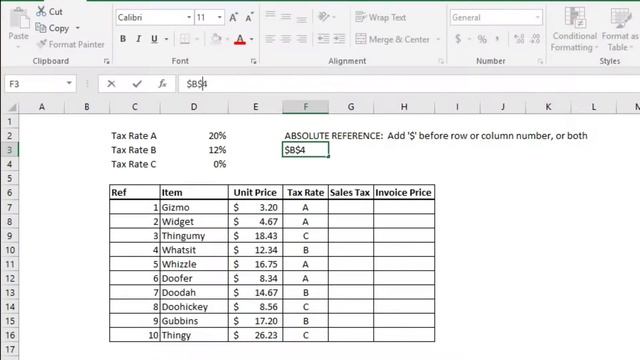
Task: Click Increase Indent icon
Action: coord(339,39)
